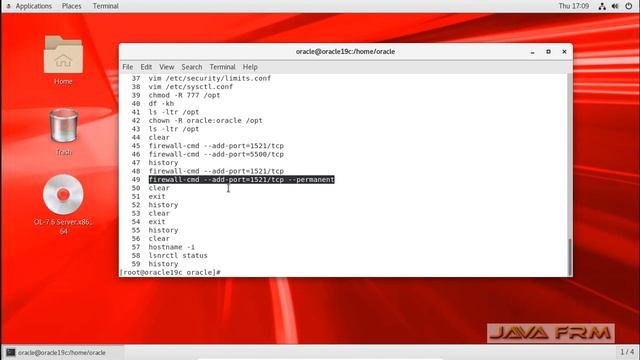Click the power icon in top bar
This screenshot has width=640, height=360.
point(629,6)
